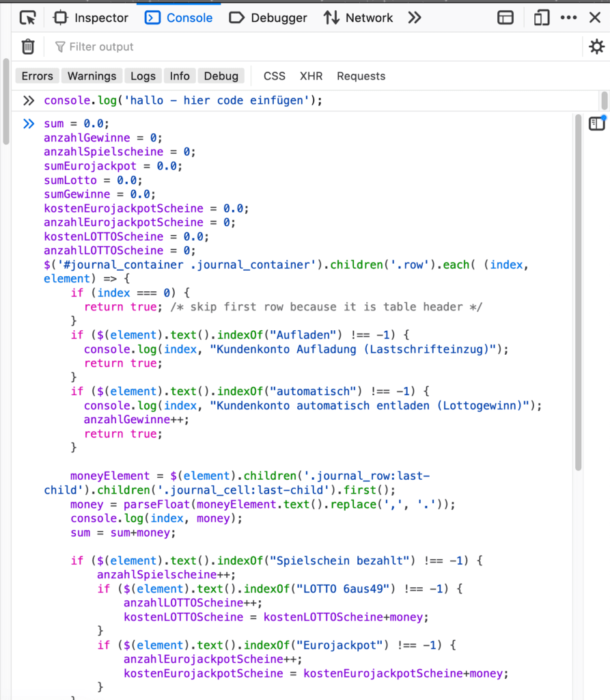Toggle multi-line editor mode icon
Screen dimensions: 610x700
pos(596,123)
